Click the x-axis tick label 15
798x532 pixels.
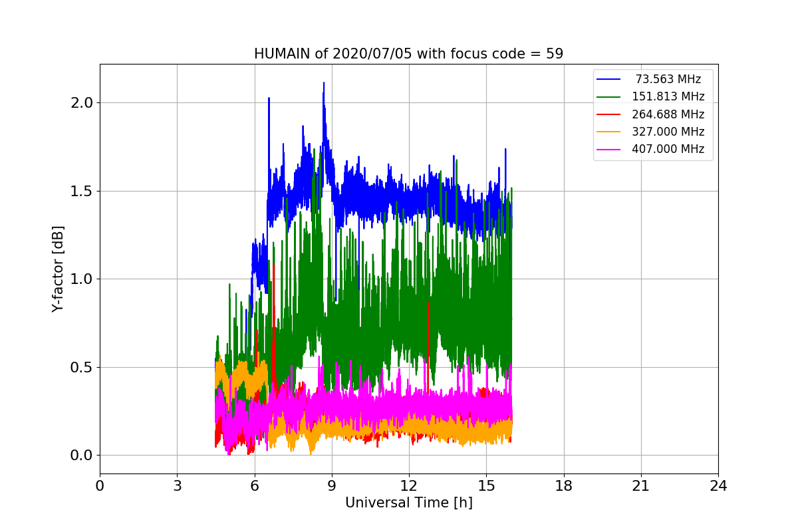[486, 485]
